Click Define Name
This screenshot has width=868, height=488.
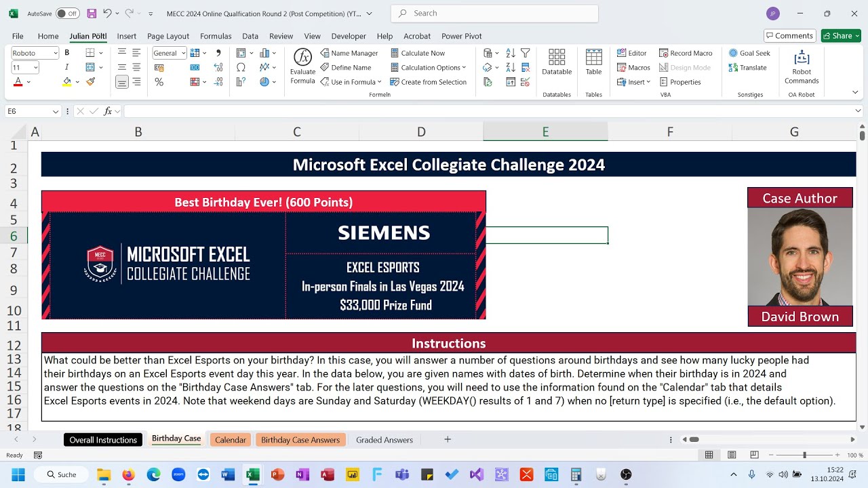coord(346,67)
